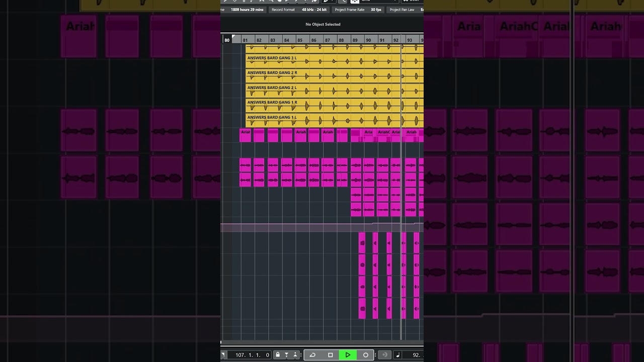Click the go-to-right-locator icon
Screen dimensions: 644x362
point(224,355)
